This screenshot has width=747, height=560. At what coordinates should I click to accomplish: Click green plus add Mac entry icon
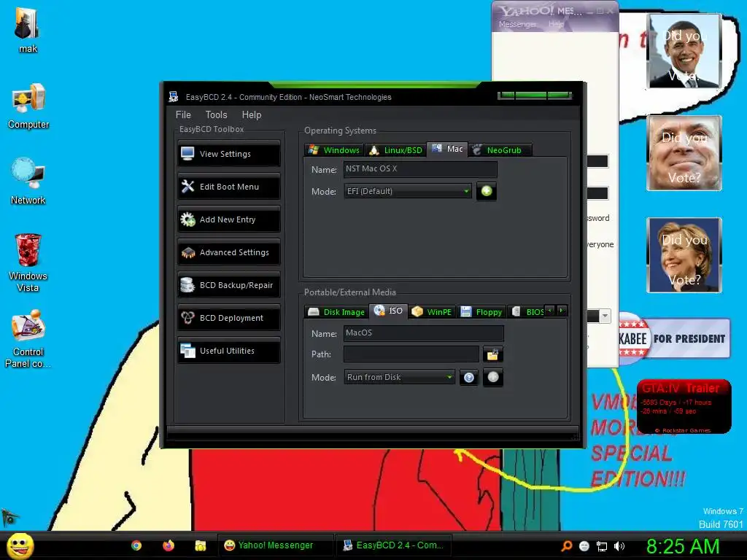487,191
